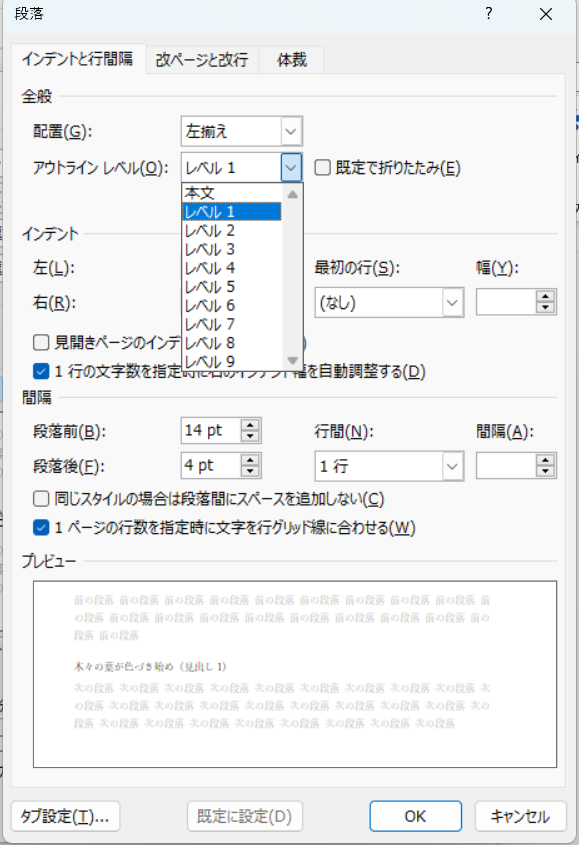Check 同じスタイルの場合 no-space checkbox
This screenshot has width=579, height=845.
(41, 499)
